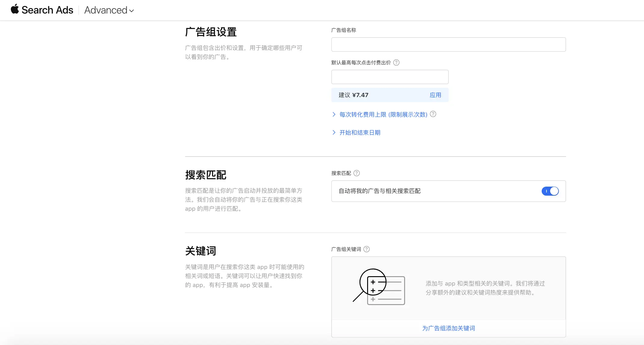The height and width of the screenshot is (345, 644).
Task: Expand 每次转化费用上限 section
Action: (383, 114)
